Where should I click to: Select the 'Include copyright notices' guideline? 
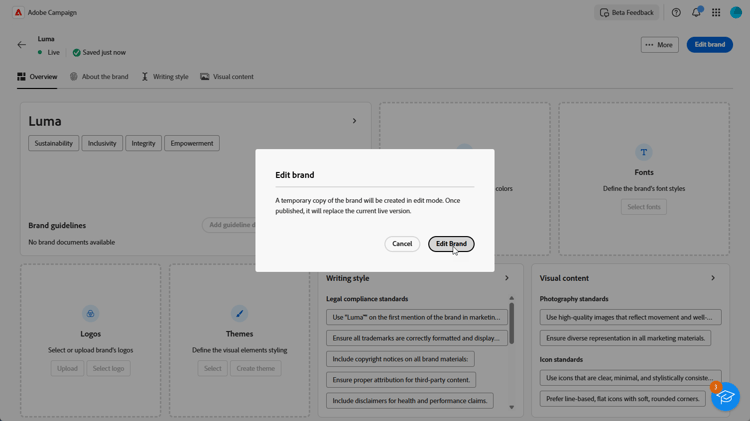pos(400,359)
